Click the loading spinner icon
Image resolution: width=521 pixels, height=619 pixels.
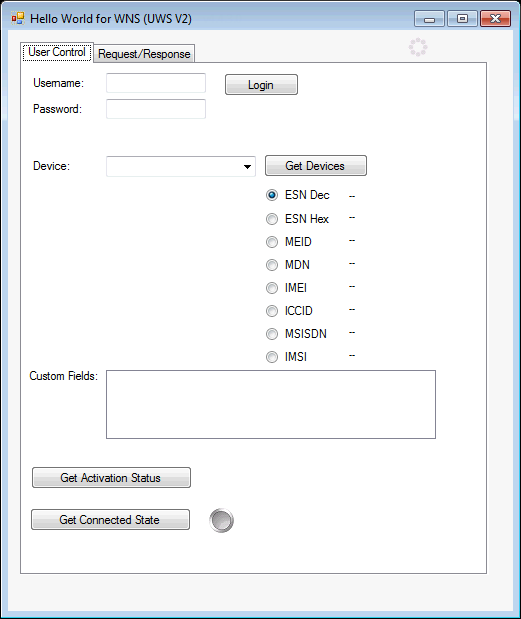point(418,47)
